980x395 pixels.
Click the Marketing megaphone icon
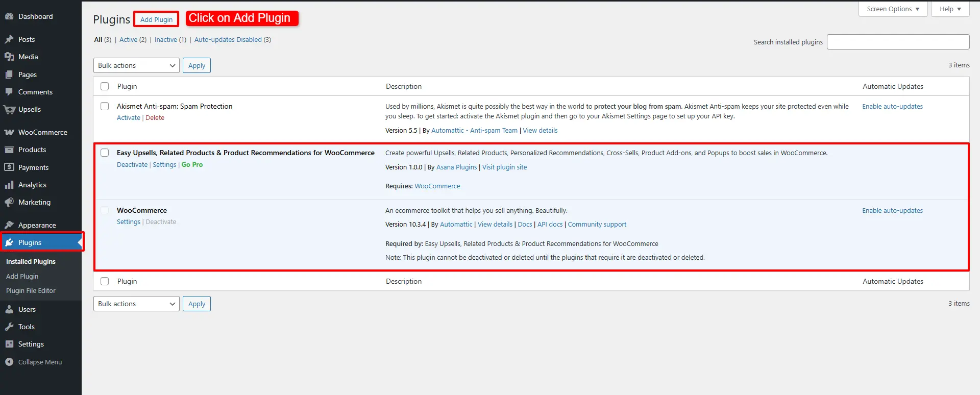[9, 202]
